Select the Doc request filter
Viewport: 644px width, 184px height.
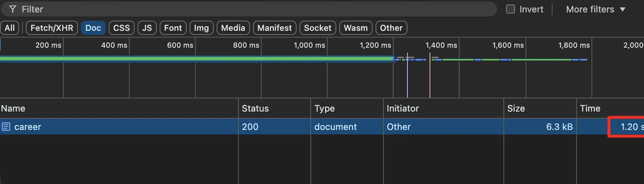(x=93, y=28)
